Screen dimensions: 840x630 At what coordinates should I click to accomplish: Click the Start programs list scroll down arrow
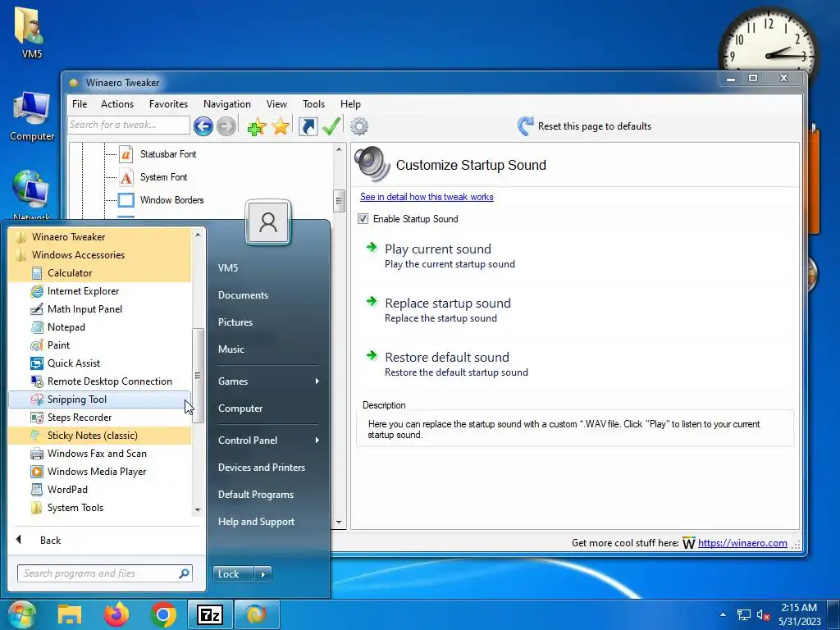[198, 510]
